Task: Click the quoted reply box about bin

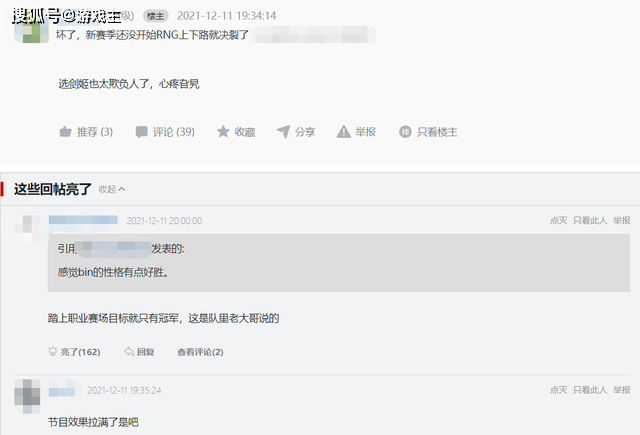Action: (339, 262)
